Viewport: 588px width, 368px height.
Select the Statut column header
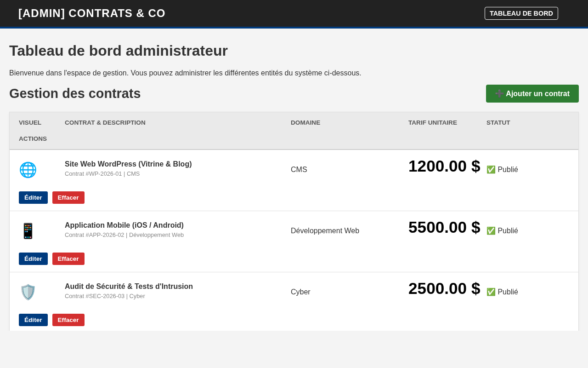pyautogui.click(x=498, y=123)
